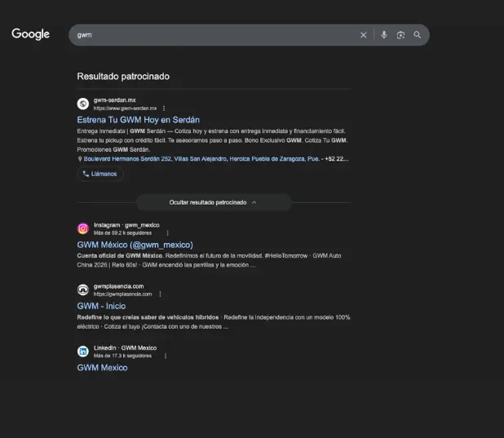Clear the search box with the X icon

[363, 35]
